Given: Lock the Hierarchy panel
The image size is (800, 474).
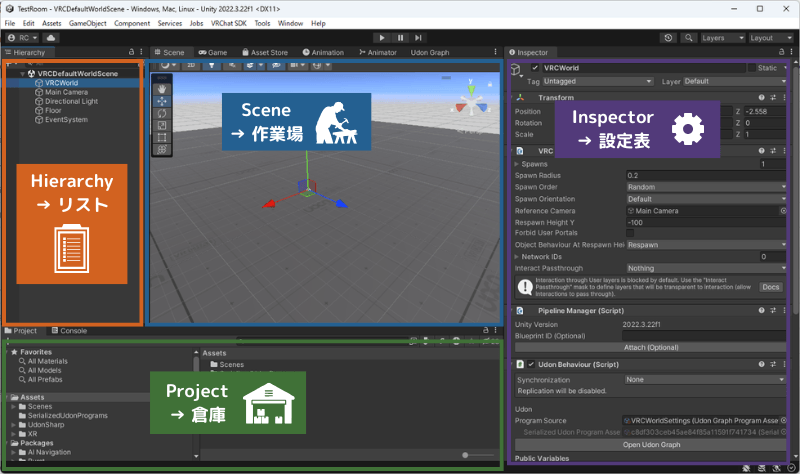Looking at the screenshot, I should coord(131,52).
